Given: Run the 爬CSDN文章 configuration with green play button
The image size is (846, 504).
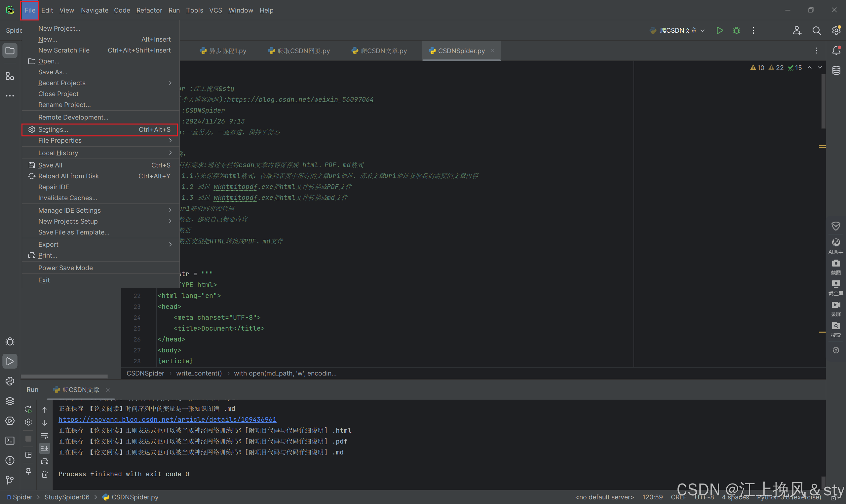Looking at the screenshot, I should (x=719, y=31).
